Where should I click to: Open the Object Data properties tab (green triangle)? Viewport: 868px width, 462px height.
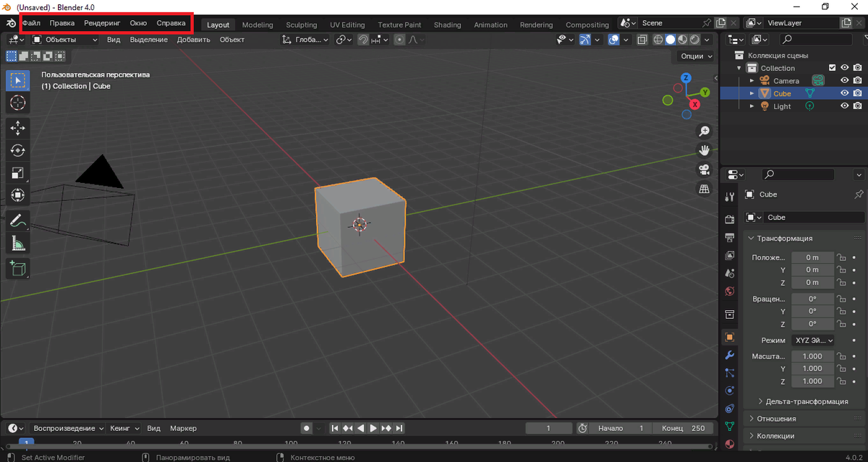tap(730, 427)
